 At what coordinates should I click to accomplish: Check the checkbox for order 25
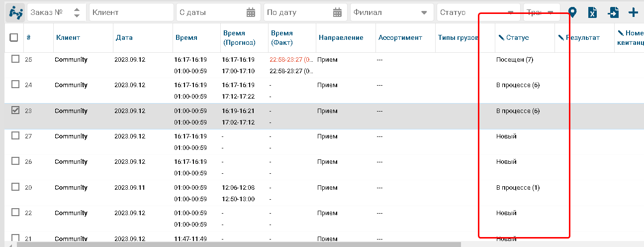click(x=15, y=59)
